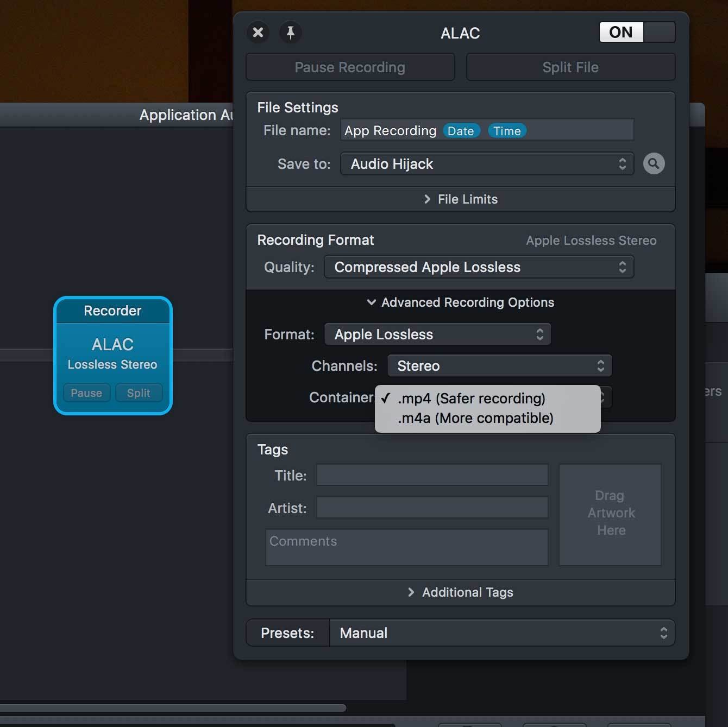Click Pause on the Recorder block

click(86, 393)
